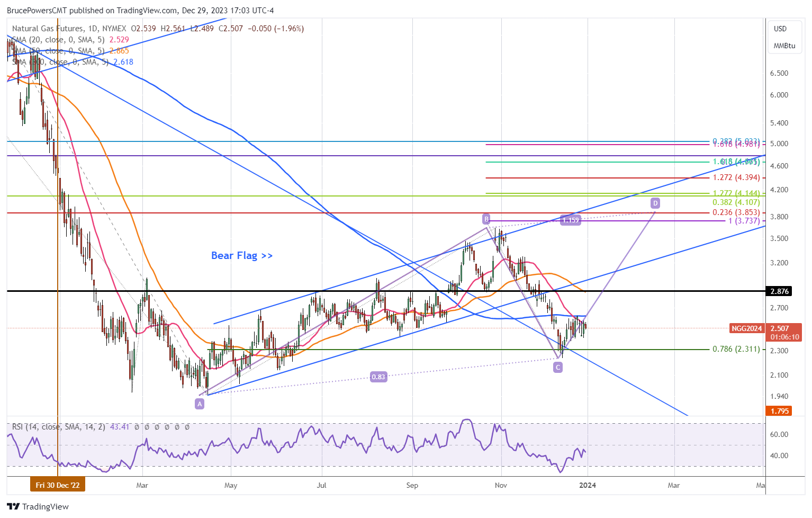The width and height of the screenshot is (812, 518).
Task: Click the 1.272 (4.394) Fibonacci label
Action: click(x=736, y=178)
